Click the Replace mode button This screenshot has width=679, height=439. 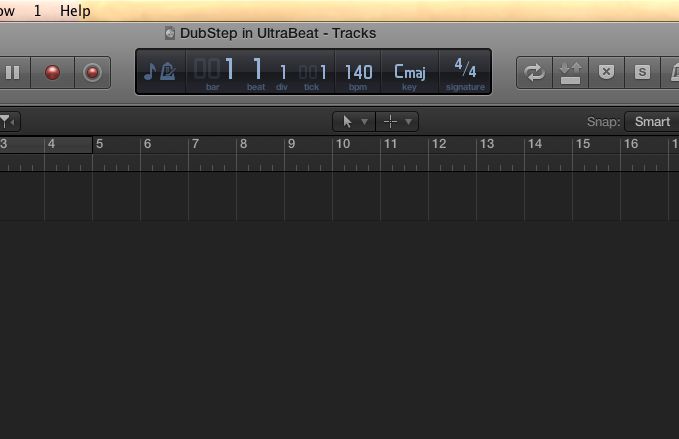[x=570, y=73]
